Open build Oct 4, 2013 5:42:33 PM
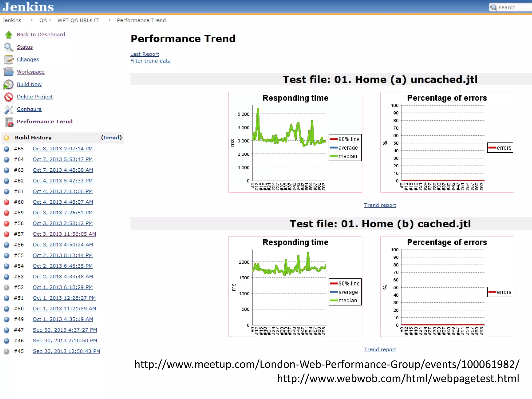Screen dimensions: 532x399 (x=63, y=181)
